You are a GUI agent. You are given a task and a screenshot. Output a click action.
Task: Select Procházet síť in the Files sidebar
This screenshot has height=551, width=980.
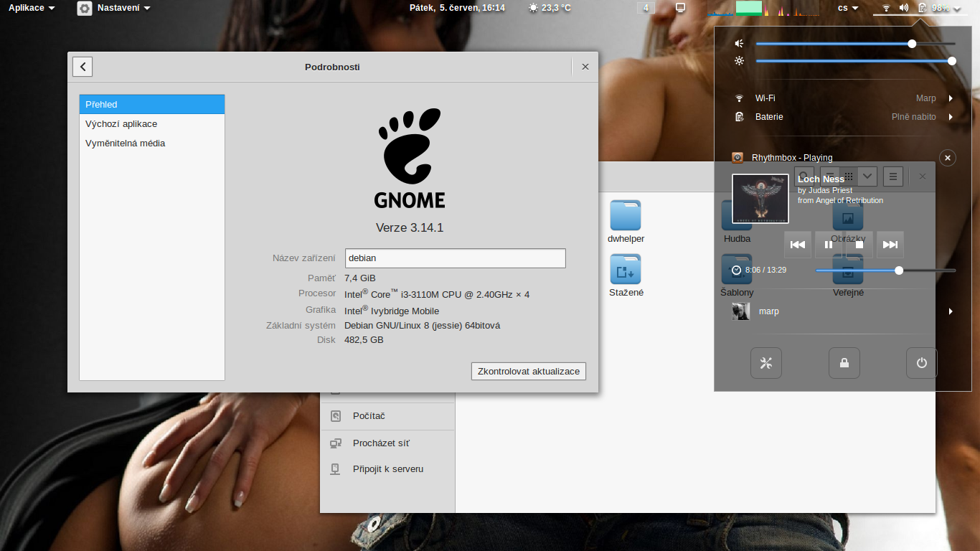point(387,443)
